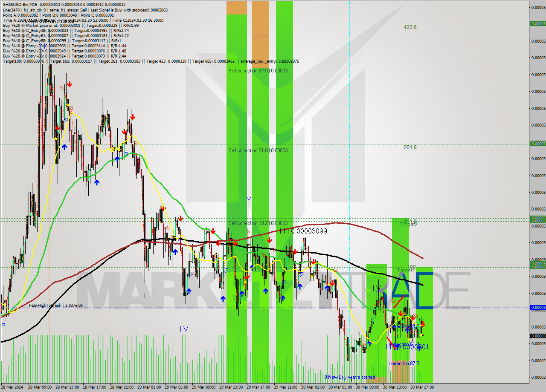The image size is (546, 392).
Task: Click the Target2 label
Action: click(x=409, y=225)
